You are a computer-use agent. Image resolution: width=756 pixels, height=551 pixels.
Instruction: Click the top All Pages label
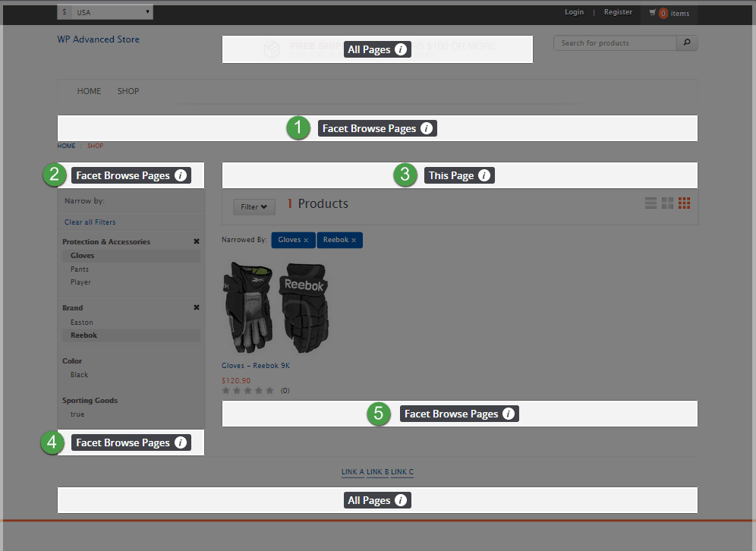(369, 49)
